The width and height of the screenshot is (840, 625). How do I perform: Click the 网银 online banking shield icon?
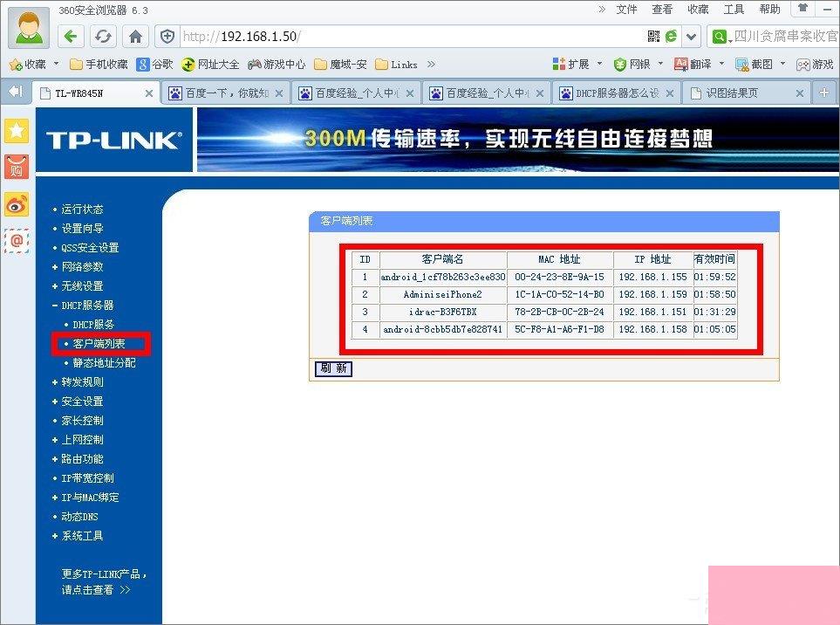click(x=620, y=65)
